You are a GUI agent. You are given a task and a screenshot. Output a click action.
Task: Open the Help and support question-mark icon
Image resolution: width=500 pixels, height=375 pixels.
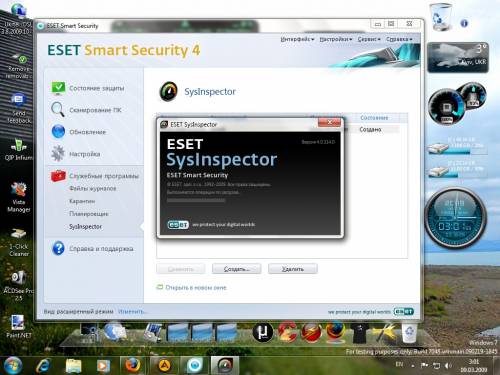58,248
